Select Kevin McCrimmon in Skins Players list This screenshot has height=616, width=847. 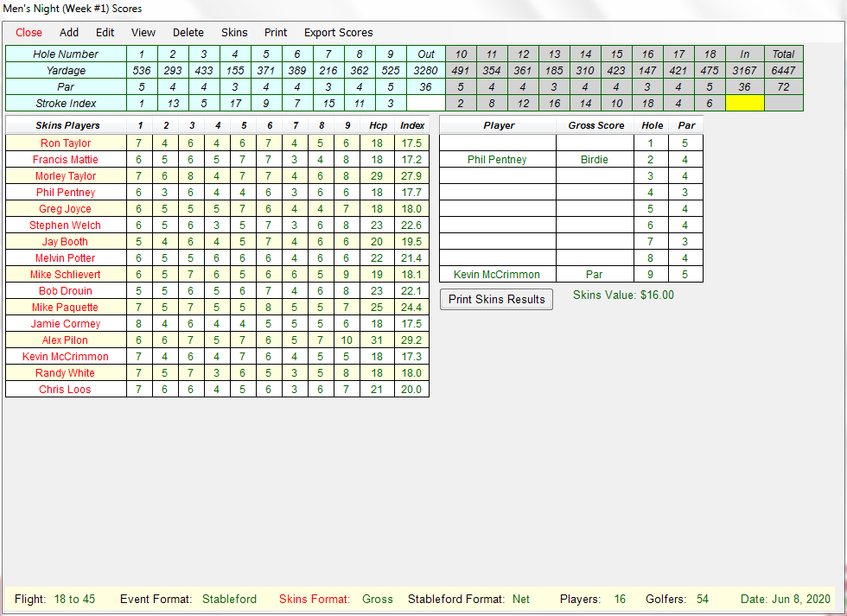pos(66,356)
